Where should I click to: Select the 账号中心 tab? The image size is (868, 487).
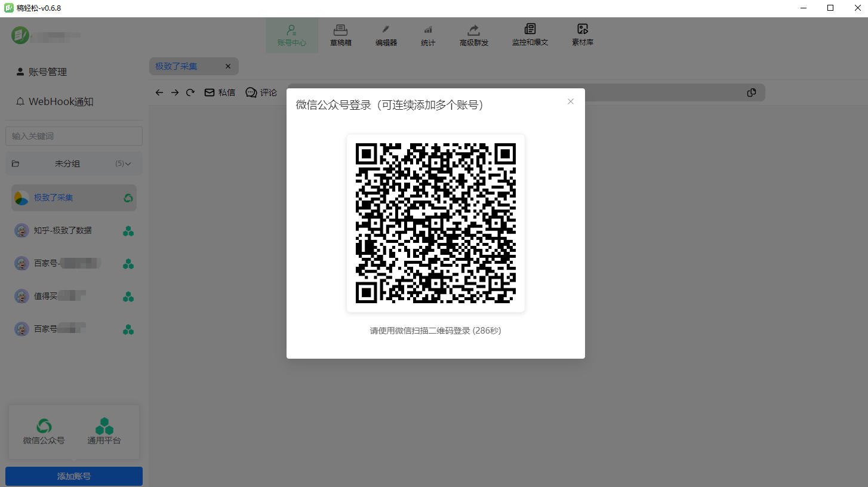click(x=291, y=35)
